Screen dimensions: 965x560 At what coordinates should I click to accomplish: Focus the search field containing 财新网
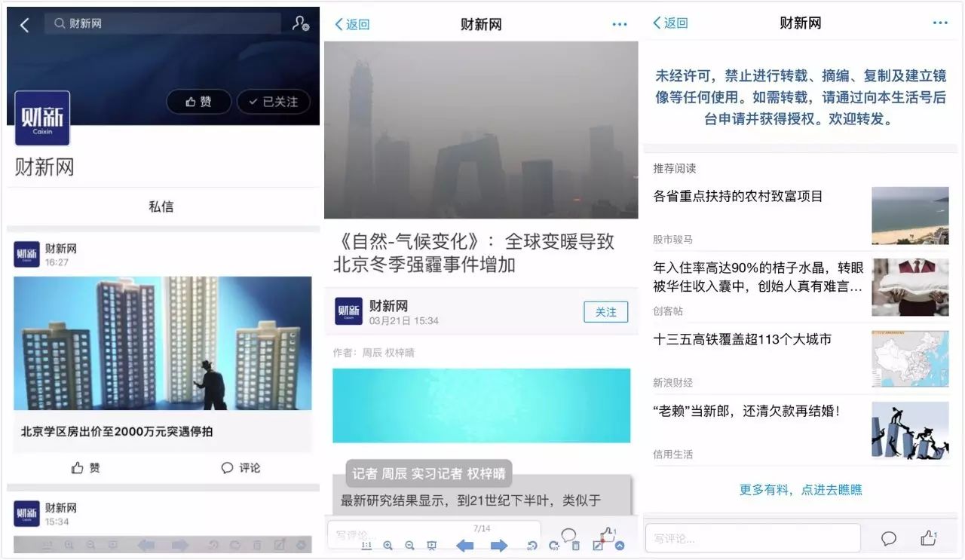pos(164,23)
